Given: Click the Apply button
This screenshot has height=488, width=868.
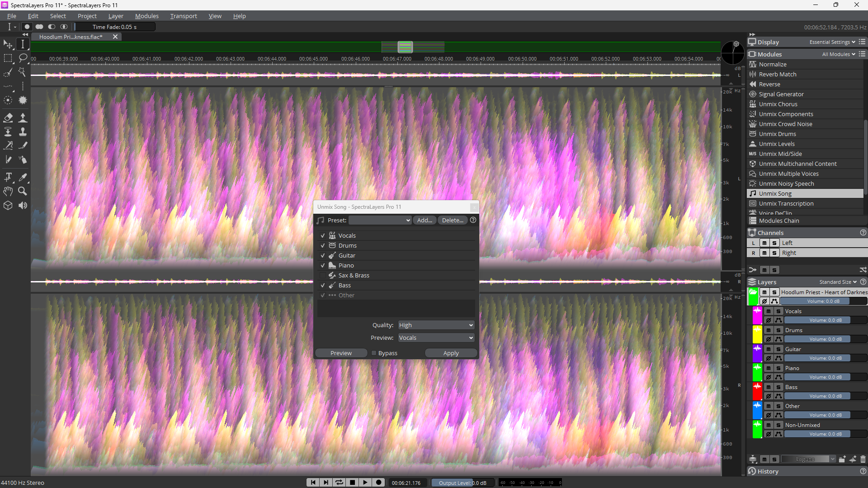Looking at the screenshot, I should tap(451, 353).
